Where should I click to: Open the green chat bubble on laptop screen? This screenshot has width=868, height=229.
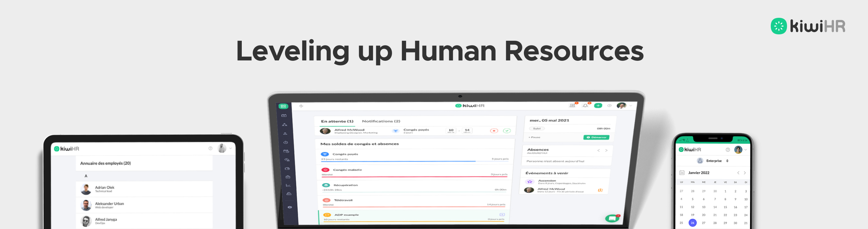pyautogui.click(x=612, y=219)
